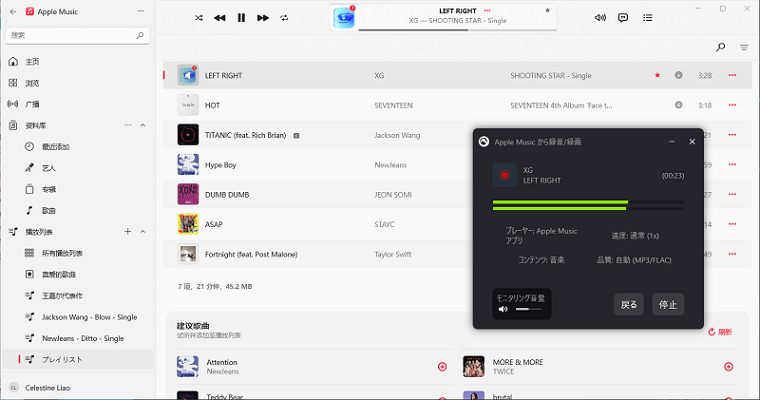
Task: Open the volume control
Action: point(600,18)
